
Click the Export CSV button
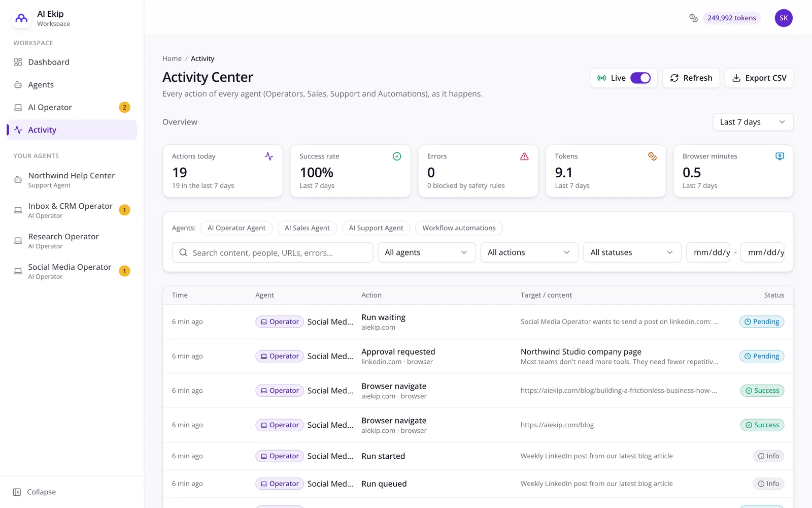759,78
